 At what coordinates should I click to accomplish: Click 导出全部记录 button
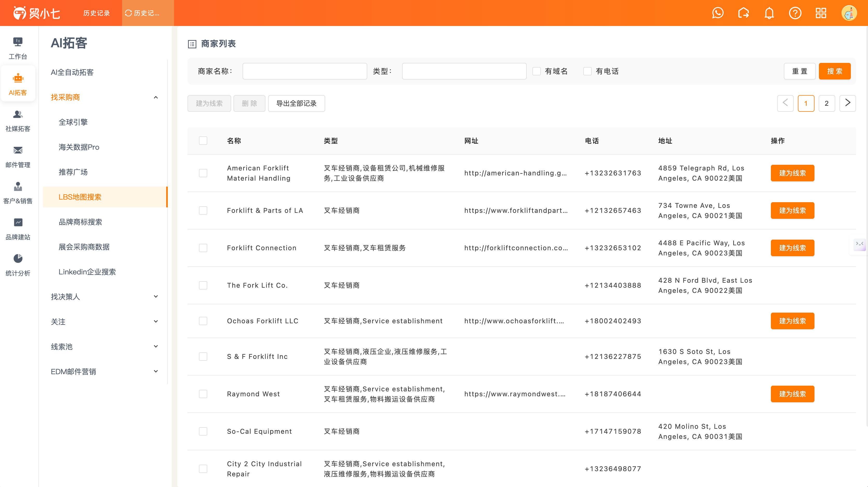point(296,103)
